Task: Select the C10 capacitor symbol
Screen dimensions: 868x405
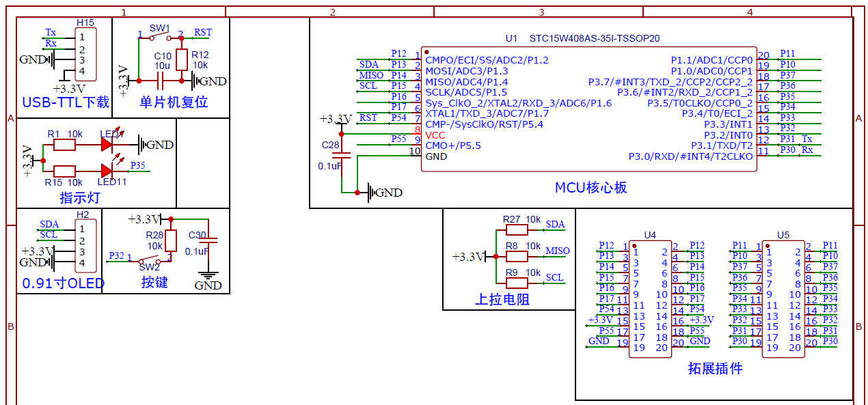Action: pos(161,81)
